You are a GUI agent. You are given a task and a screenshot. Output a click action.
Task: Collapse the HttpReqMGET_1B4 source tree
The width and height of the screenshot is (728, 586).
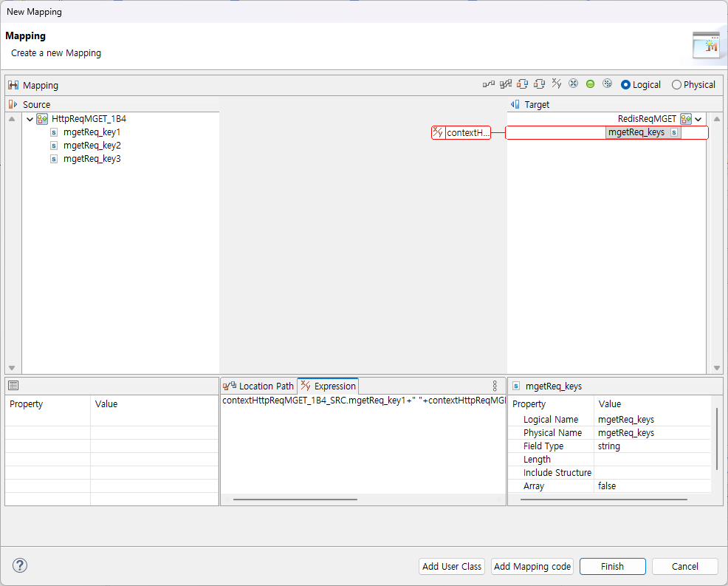pyautogui.click(x=30, y=118)
